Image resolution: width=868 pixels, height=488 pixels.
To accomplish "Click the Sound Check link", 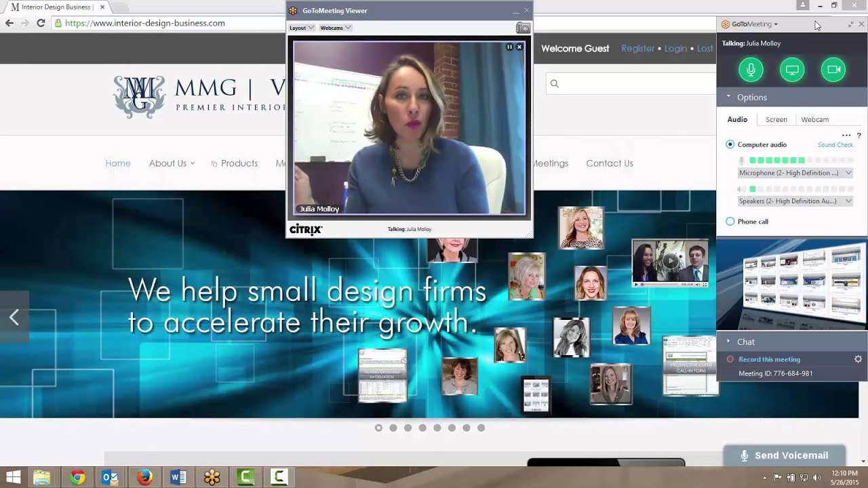I will (x=835, y=145).
